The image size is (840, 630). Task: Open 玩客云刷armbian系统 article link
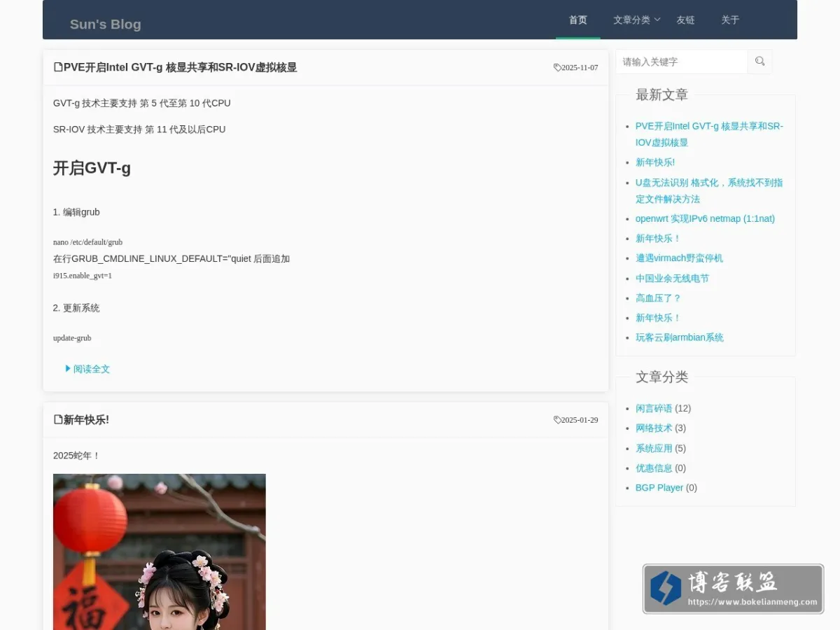click(679, 337)
